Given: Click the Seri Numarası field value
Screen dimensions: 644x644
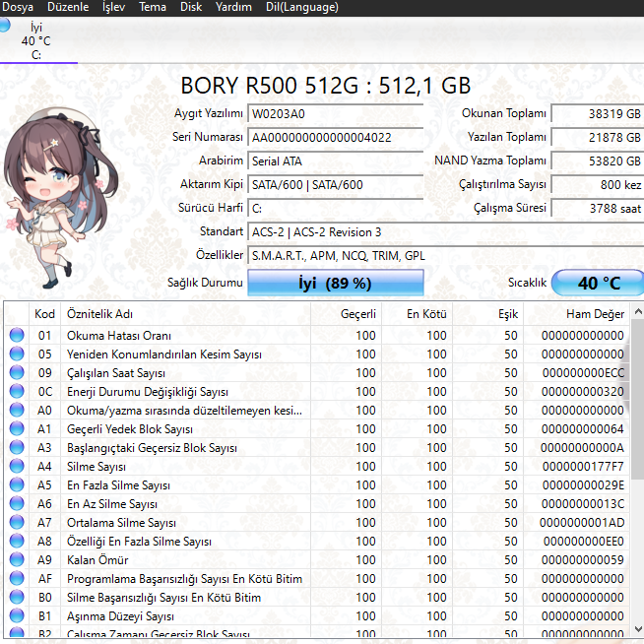Looking at the screenshot, I should pos(335,137).
